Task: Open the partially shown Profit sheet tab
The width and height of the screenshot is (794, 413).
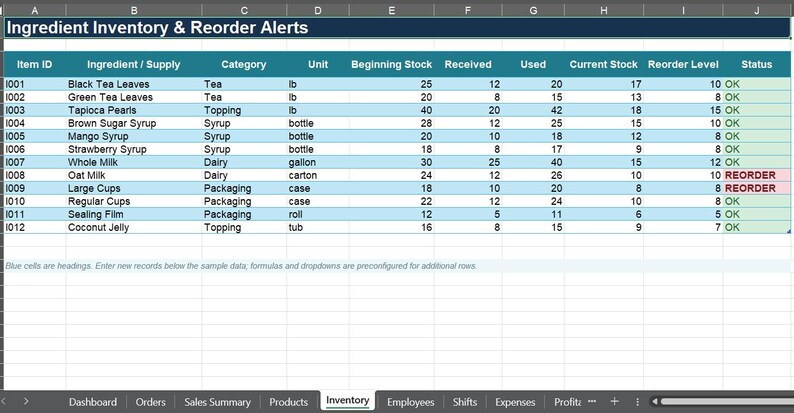Action: point(567,402)
